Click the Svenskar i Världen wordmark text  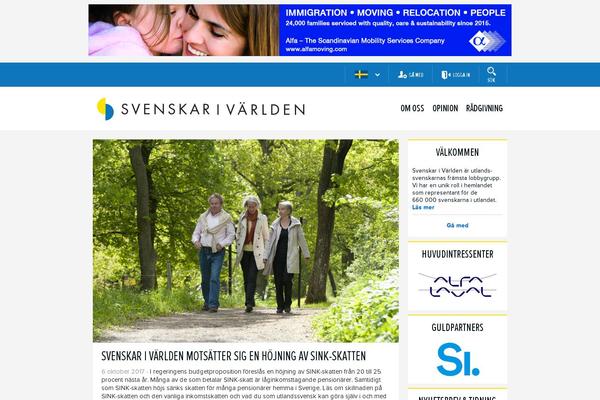pyautogui.click(x=213, y=109)
